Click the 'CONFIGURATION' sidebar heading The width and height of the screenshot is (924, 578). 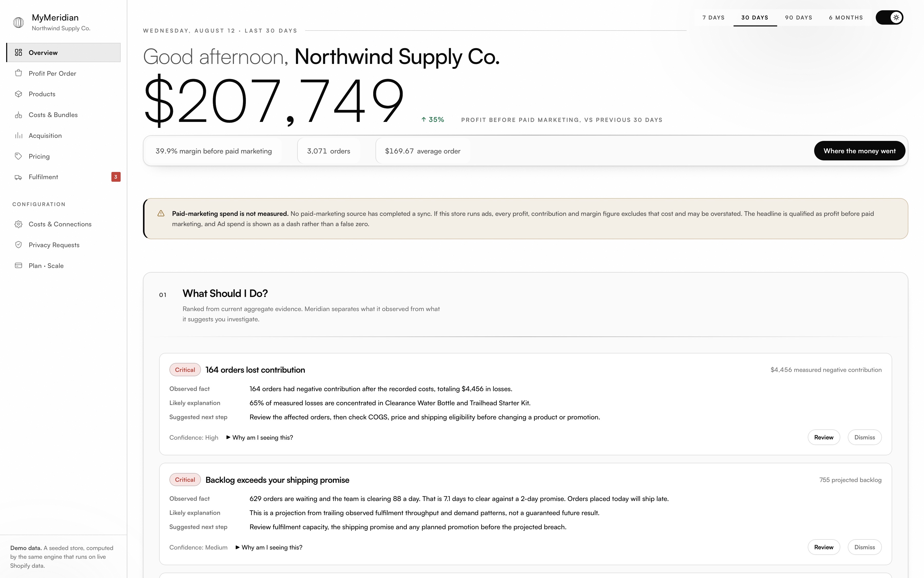point(38,204)
